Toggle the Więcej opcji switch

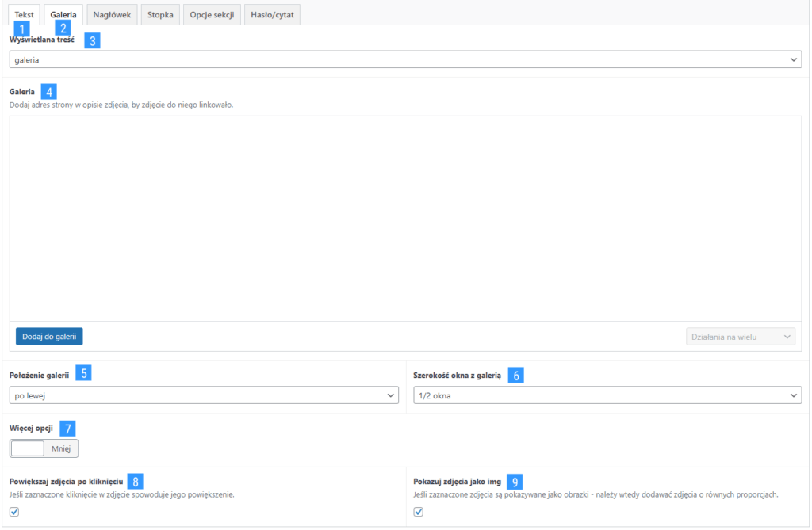44,448
